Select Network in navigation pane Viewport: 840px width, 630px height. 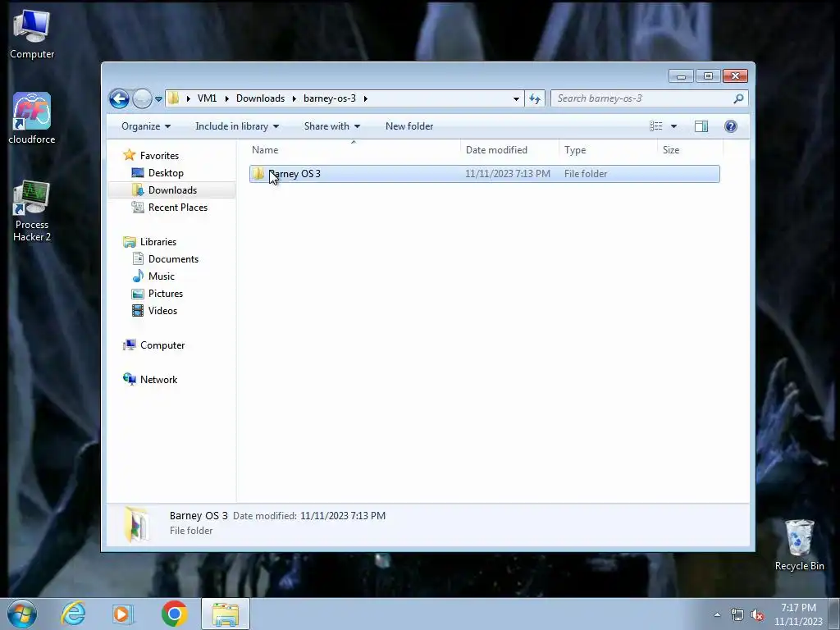click(x=158, y=379)
